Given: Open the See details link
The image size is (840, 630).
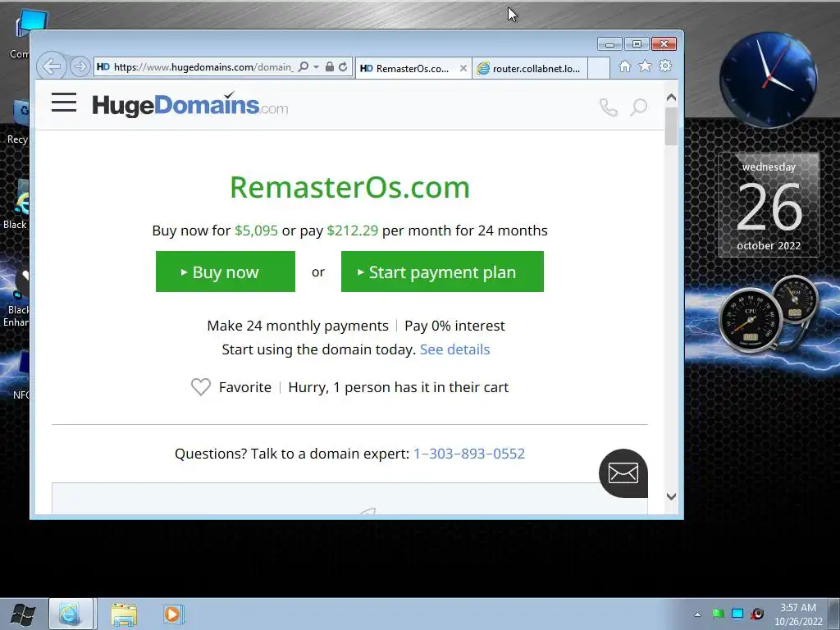Looking at the screenshot, I should (454, 349).
